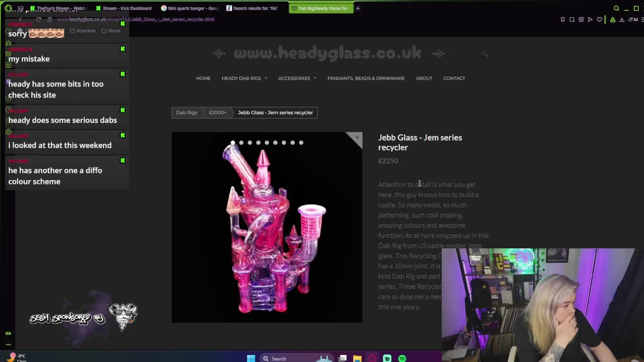Select the eighth image carousel dot
Image resolution: width=644 pixels, height=362 pixels.
(x=292, y=143)
